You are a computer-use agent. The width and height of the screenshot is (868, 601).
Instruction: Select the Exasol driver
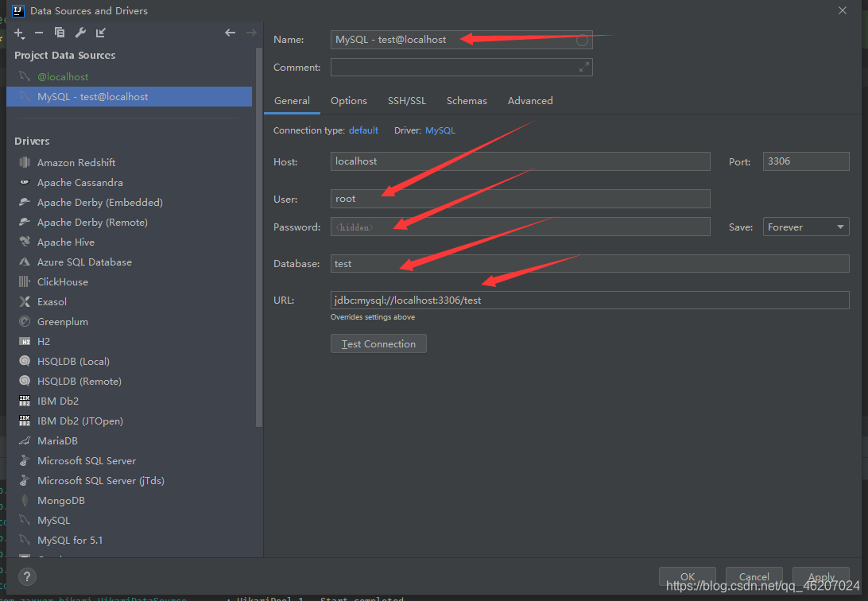tap(52, 302)
